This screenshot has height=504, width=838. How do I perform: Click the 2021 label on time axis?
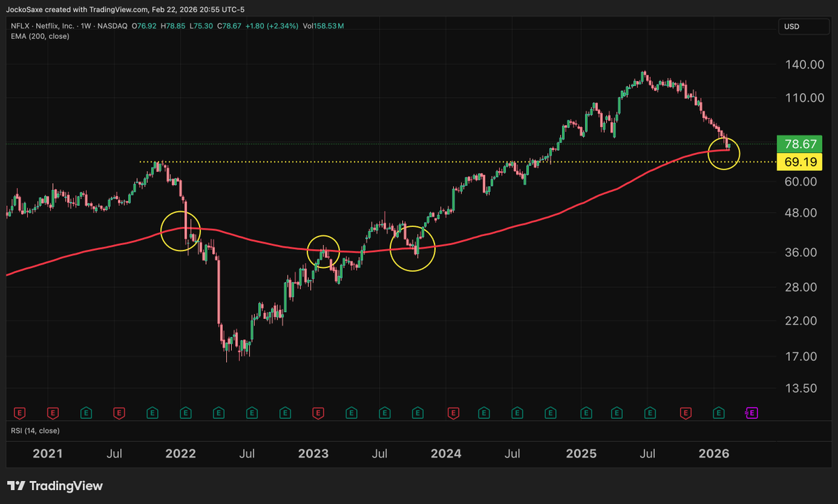click(x=49, y=454)
